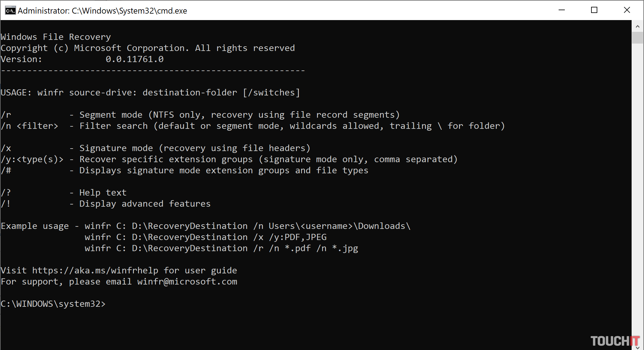Click the version number 0.0.11761.0

[x=135, y=59]
